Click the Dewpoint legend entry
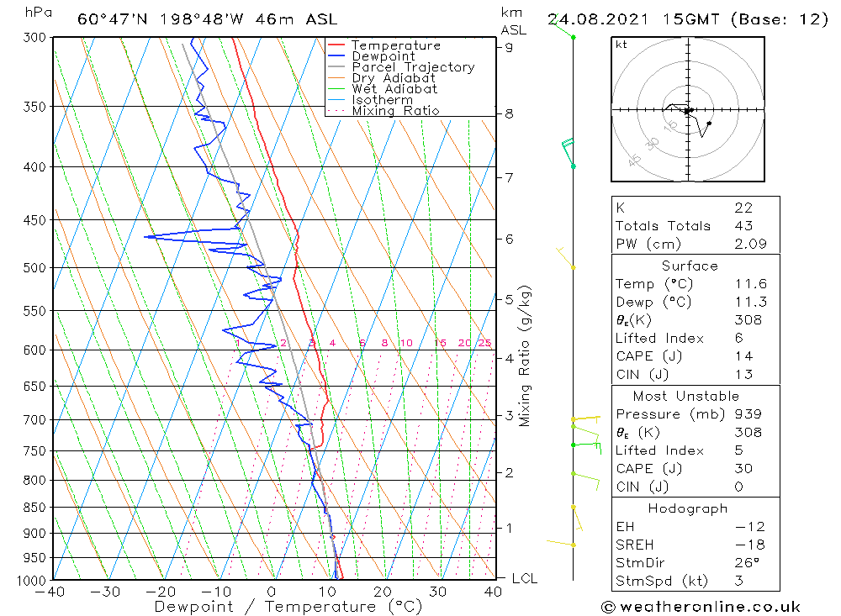The width and height of the screenshot is (841, 616). (371, 56)
